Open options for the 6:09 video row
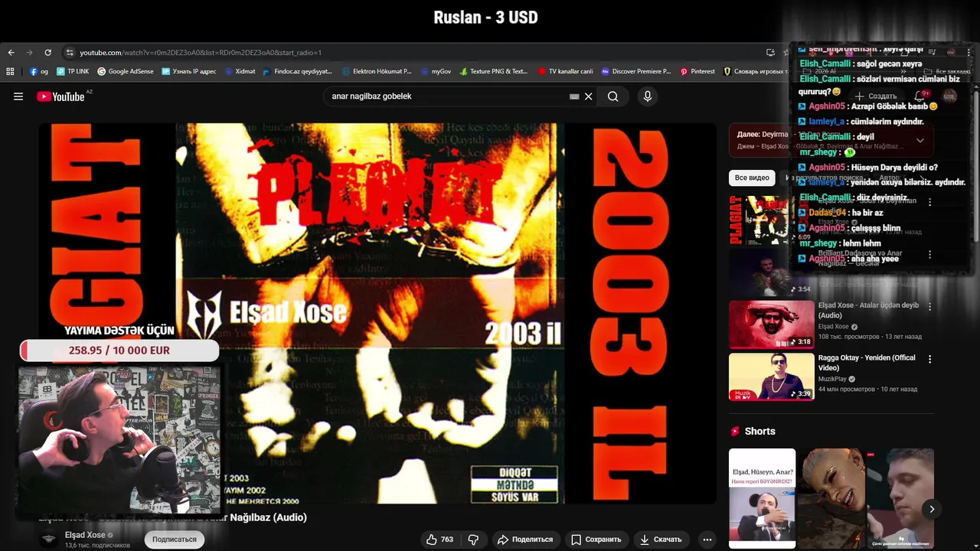 click(929, 202)
